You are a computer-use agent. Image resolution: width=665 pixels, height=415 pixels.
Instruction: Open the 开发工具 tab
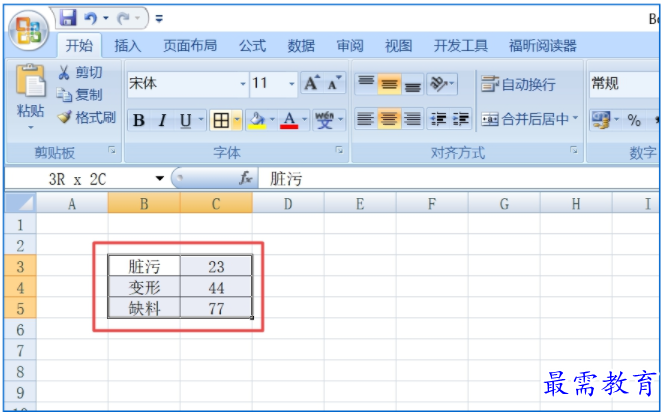coord(461,45)
